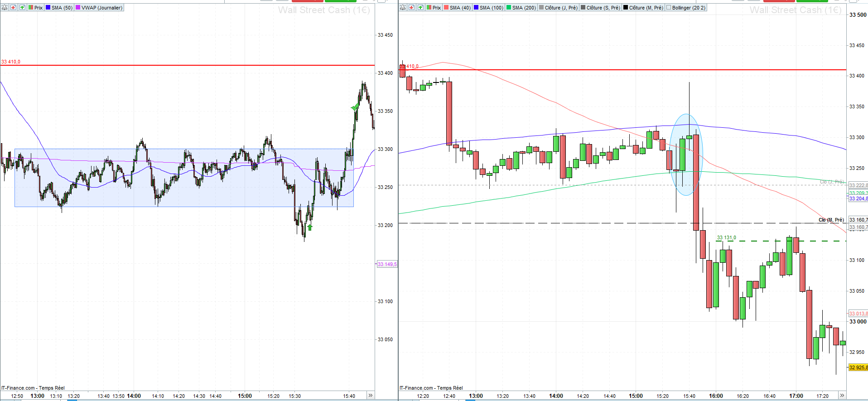Screen dimensions: 868x401
Task: Open the Prix settings in the right chart
Action: [434, 8]
